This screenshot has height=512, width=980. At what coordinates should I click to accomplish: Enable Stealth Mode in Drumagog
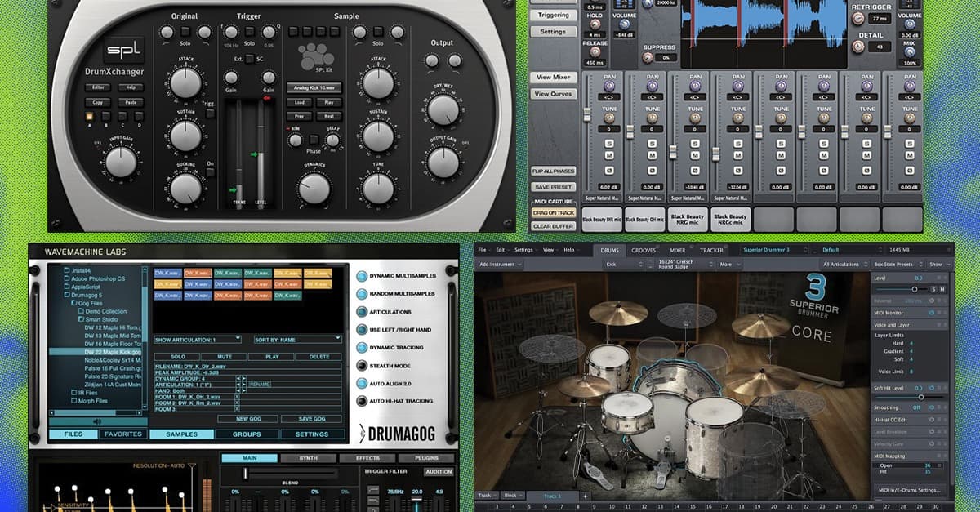tap(362, 366)
